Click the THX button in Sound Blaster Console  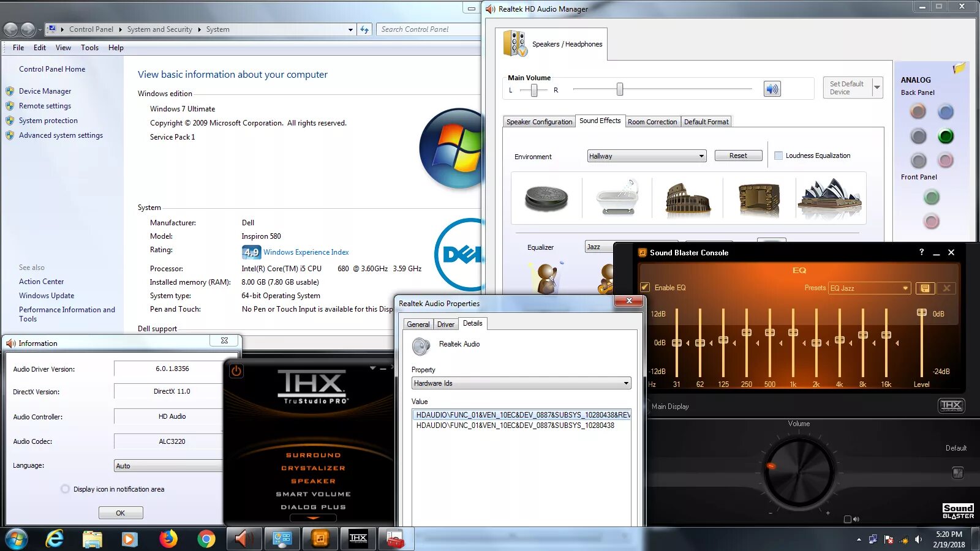[x=951, y=405]
